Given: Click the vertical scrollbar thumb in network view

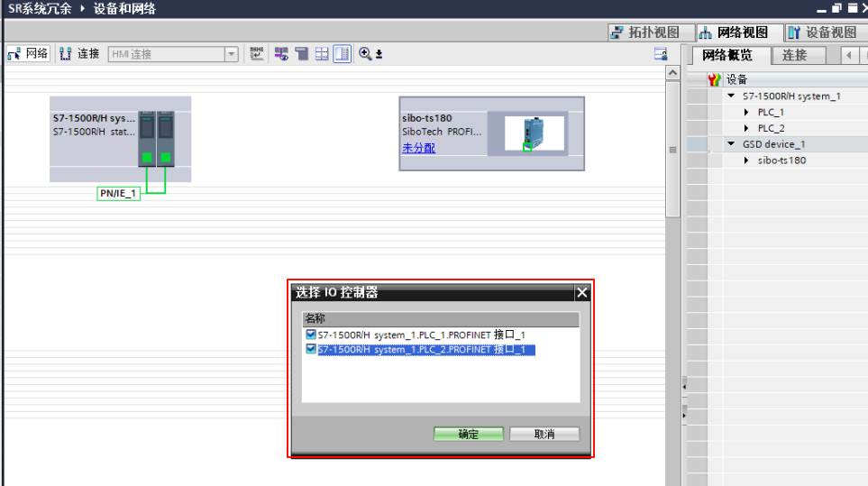Looking at the screenshot, I should pyautogui.click(x=672, y=150).
